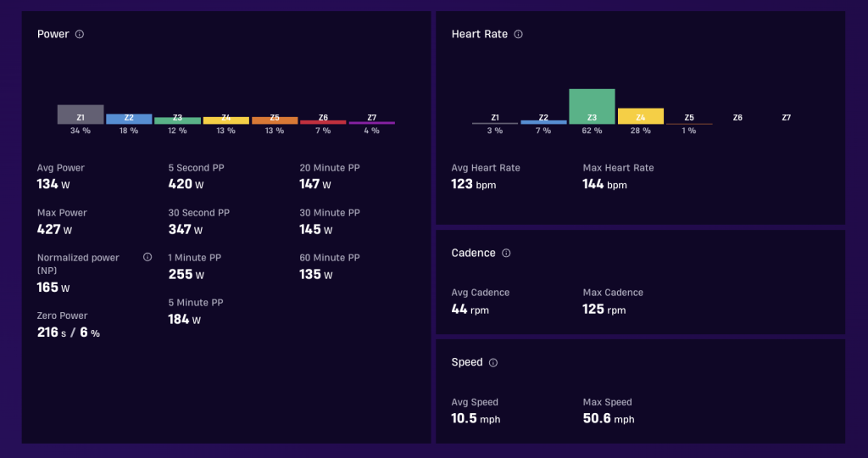Click the Avg Speed value 10.5 mph
The width and height of the screenshot is (868, 458).
click(x=476, y=419)
